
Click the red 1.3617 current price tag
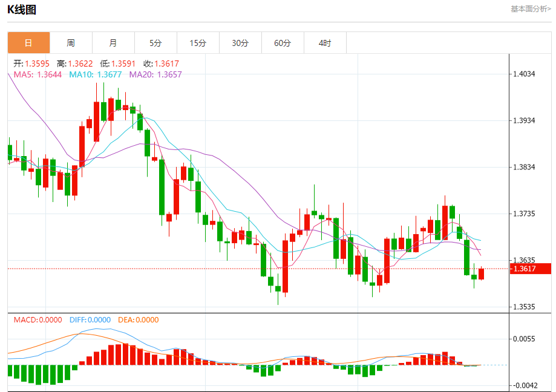[531, 269]
